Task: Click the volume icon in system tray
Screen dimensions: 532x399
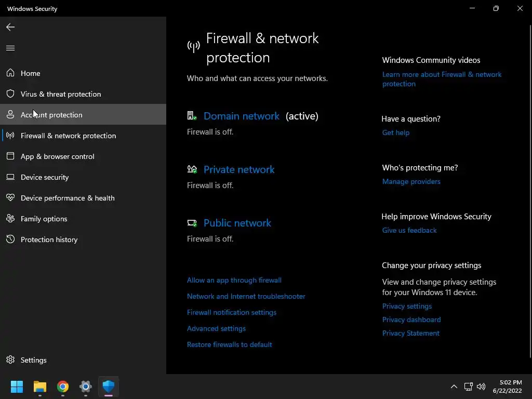Action: click(481, 387)
